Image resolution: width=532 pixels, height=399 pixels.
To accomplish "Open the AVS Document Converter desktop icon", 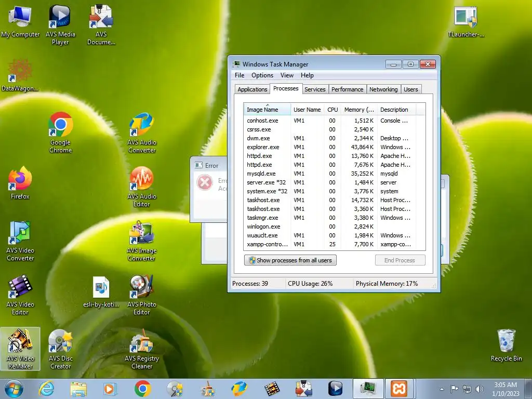I will point(101,25).
